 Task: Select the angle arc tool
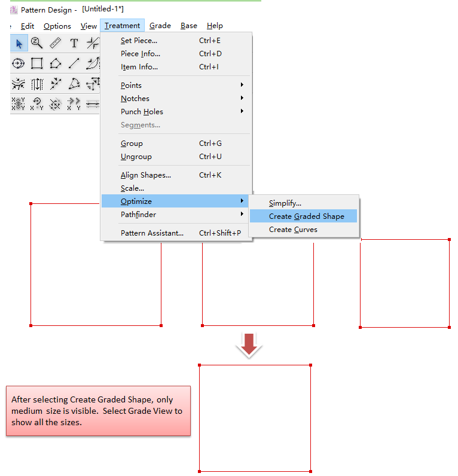pyautogui.click(x=74, y=84)
